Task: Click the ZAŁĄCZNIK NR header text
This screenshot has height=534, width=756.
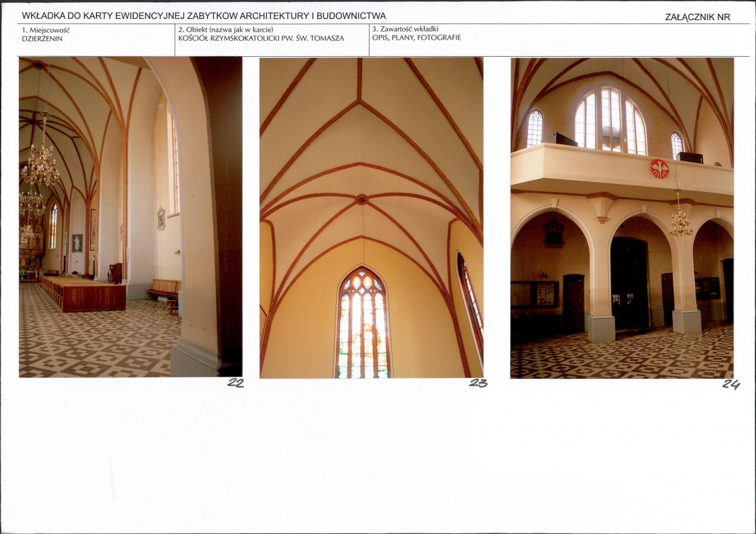Action: (697, 17)
